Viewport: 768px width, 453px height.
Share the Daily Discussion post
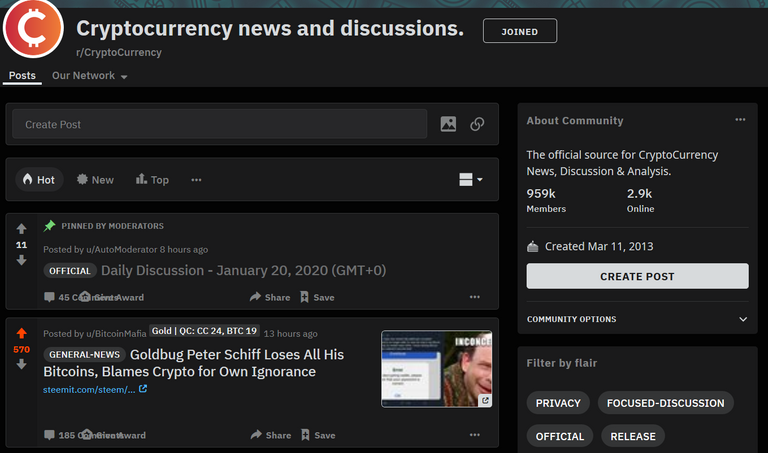270,297
